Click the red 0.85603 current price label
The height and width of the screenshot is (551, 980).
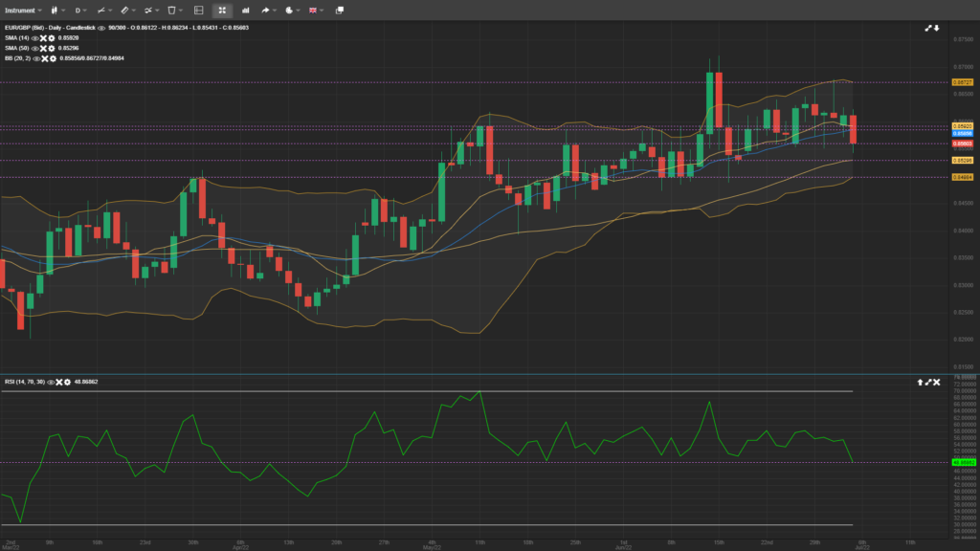coord(962,143)
